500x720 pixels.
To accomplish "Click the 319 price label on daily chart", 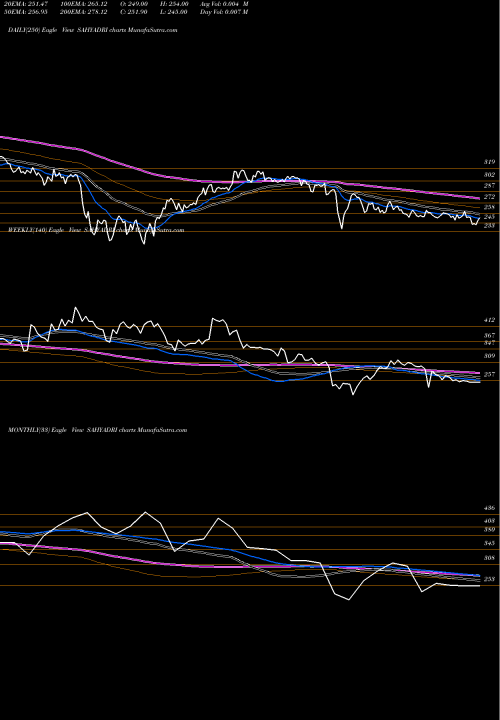I will tap(489, 162).
